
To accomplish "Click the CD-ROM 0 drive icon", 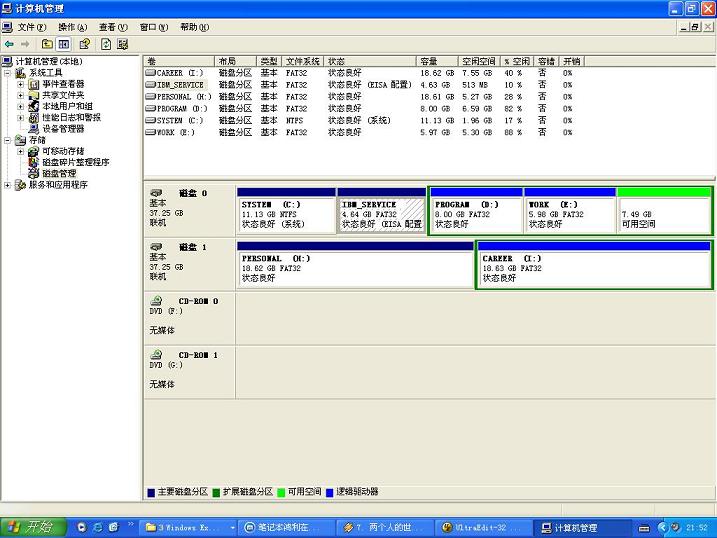I will pos(156,300).
